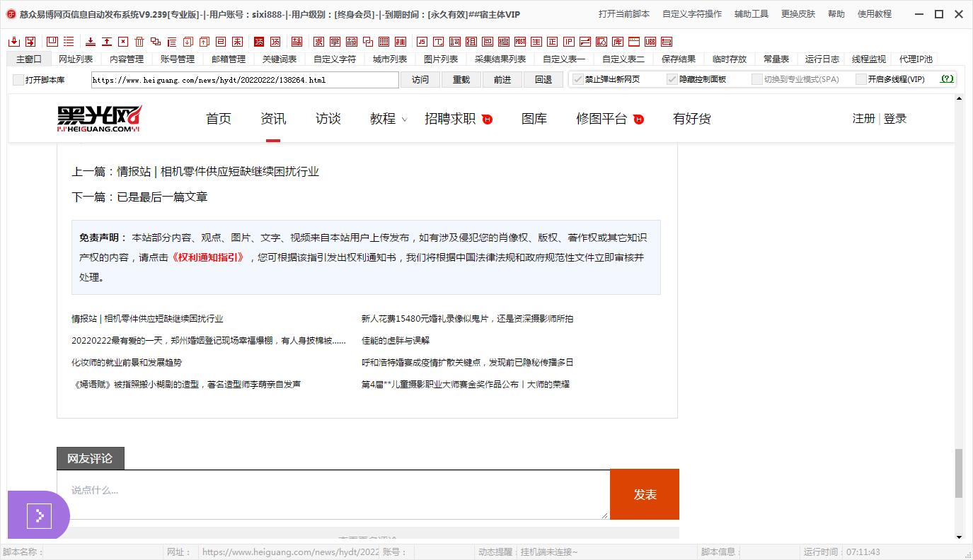Click the 前进 forward button

(x=502, y=80)
